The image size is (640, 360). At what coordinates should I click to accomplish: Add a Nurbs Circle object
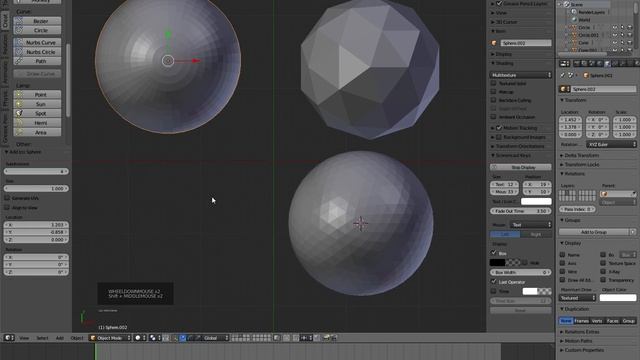pos(37,52)
